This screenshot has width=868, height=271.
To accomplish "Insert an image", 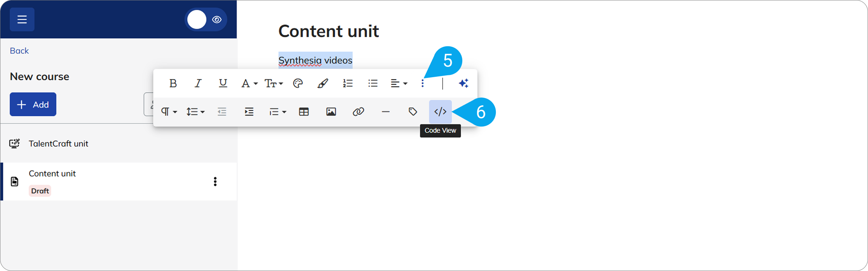I will click(x=331, y=112).
